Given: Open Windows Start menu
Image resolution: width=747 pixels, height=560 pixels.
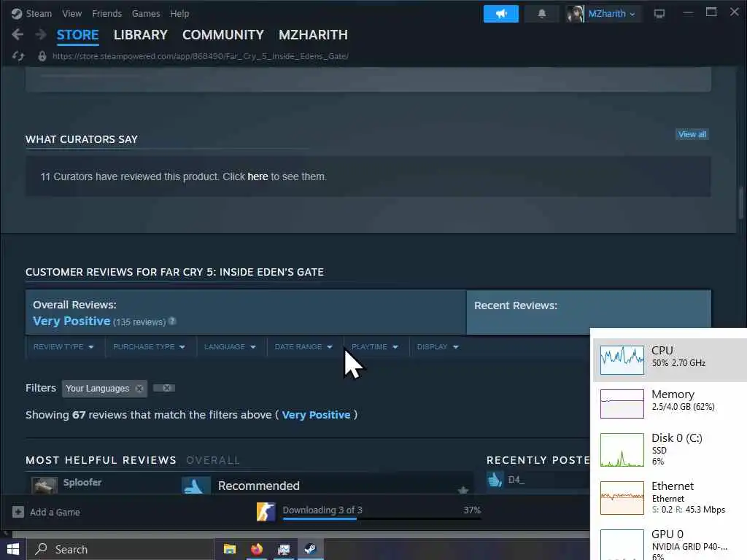Looking at the screenshot, I should click(x=13, y=550).
